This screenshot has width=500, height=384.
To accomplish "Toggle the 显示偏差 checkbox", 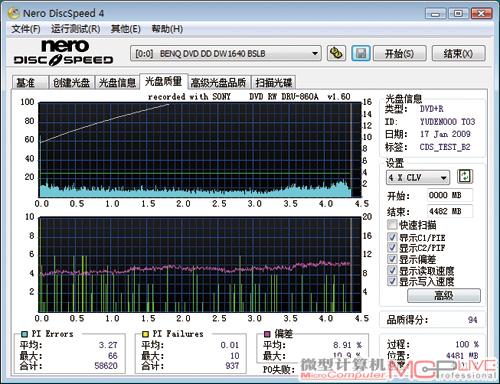I will point(392,259).
